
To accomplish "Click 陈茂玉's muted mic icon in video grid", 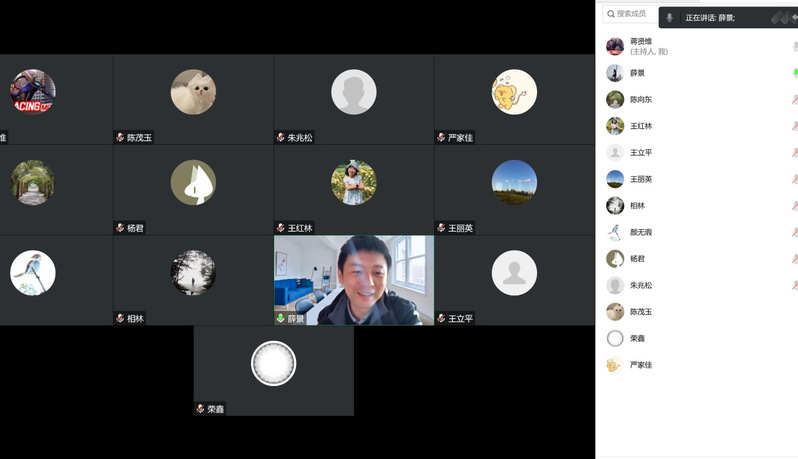I will [120, 137].
